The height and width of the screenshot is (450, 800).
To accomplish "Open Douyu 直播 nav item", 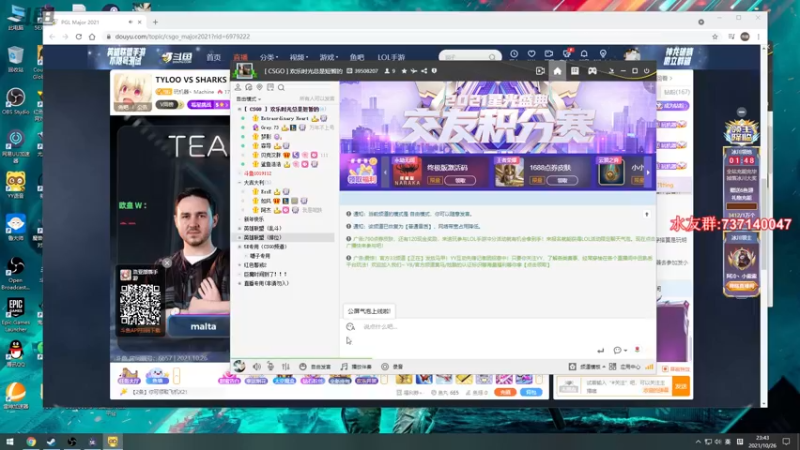I will [240, 57].
